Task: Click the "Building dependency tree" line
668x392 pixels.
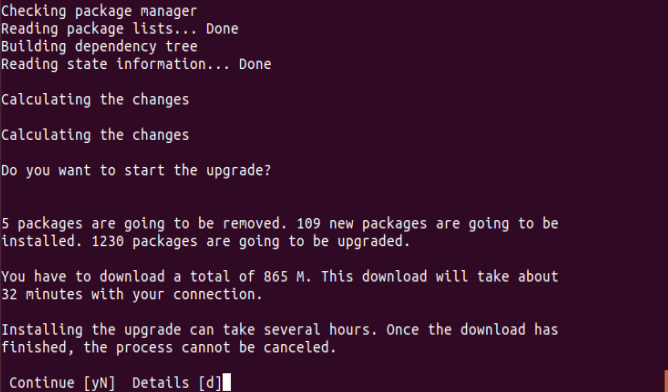Action: [99, 47]
